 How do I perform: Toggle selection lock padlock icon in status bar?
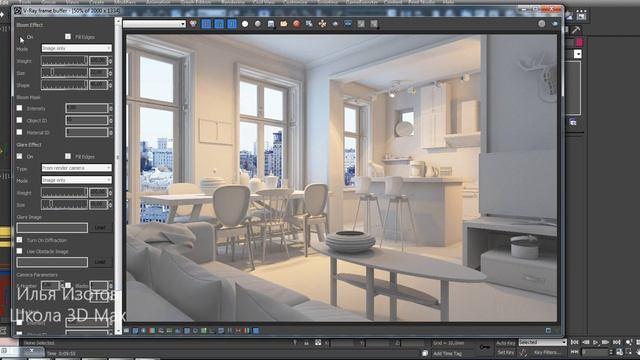[x=306, y=343]
